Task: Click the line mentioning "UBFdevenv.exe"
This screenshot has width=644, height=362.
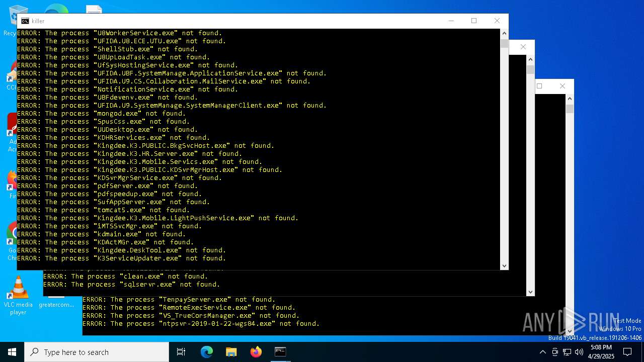Action: tap(108, 98)
